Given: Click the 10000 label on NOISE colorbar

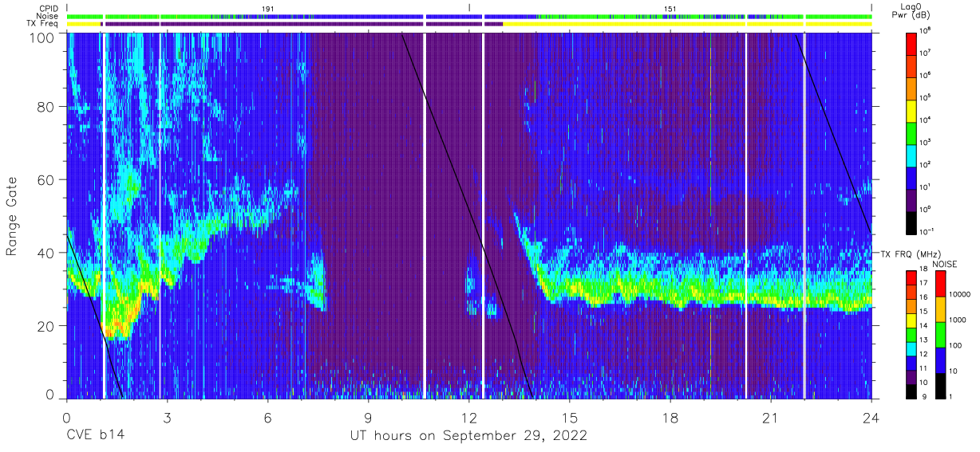Looking at the screenshot, I should pyautogui.click(x=961, y=295).
